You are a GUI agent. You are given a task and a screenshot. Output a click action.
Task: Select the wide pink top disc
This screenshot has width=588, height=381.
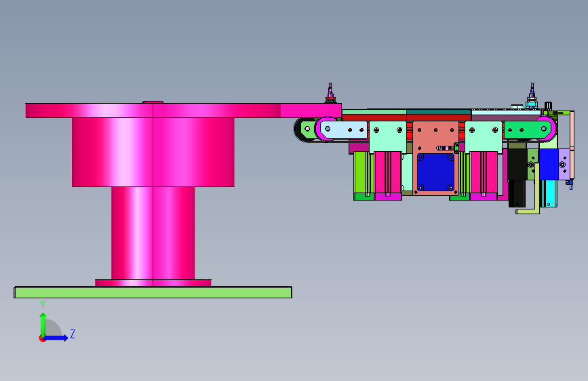pos(183,111)
